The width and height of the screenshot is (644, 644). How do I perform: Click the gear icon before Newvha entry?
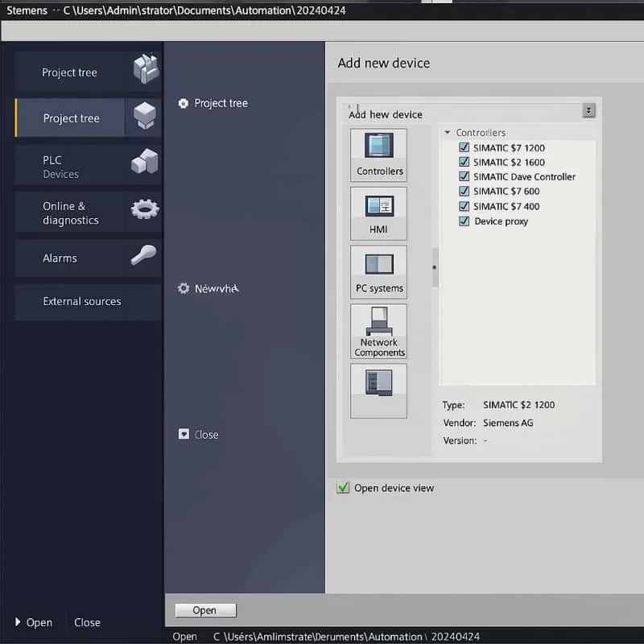pyautogui.click(x=184, y=288)
